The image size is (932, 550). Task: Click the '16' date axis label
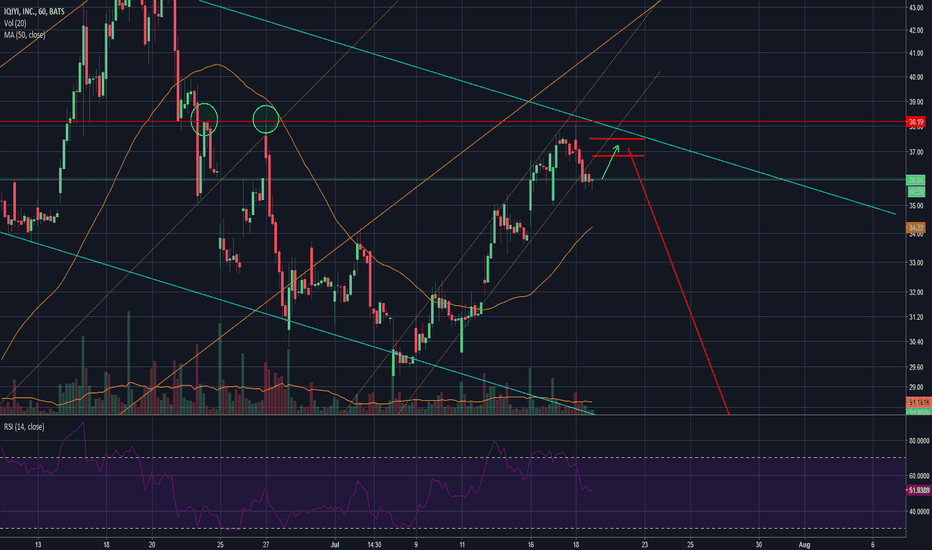tap(531, 544)
